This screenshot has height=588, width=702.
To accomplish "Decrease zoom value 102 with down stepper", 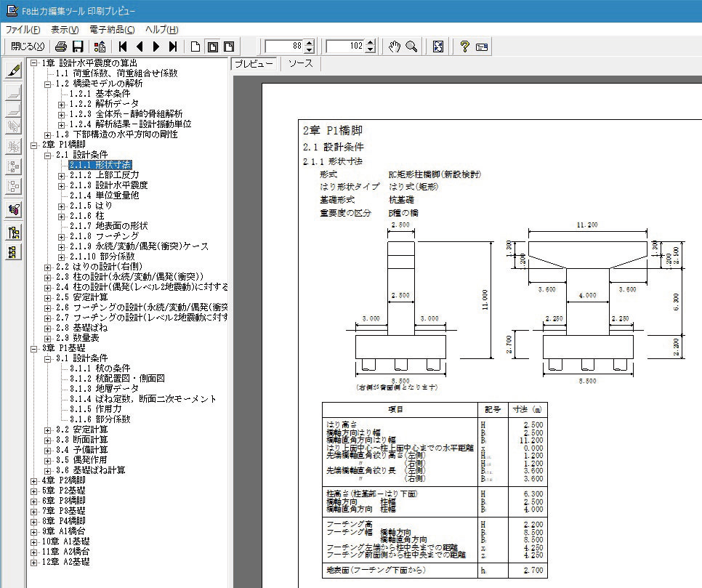I will click(x=370, y=49).
